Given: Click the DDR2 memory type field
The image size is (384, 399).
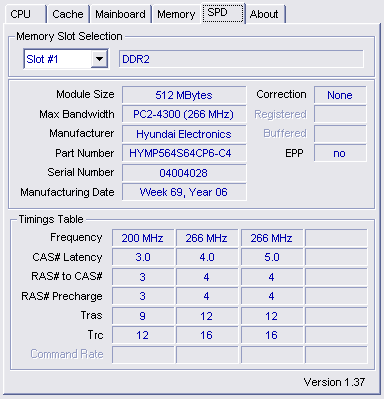Looking at the screenshot, I should pyautogui.click(x=241, y=59).
